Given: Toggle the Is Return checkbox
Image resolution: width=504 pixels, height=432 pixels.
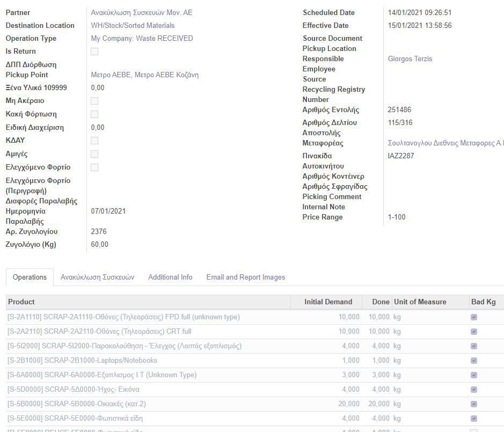Looking at the screenshot, I should tap(94, 52).
